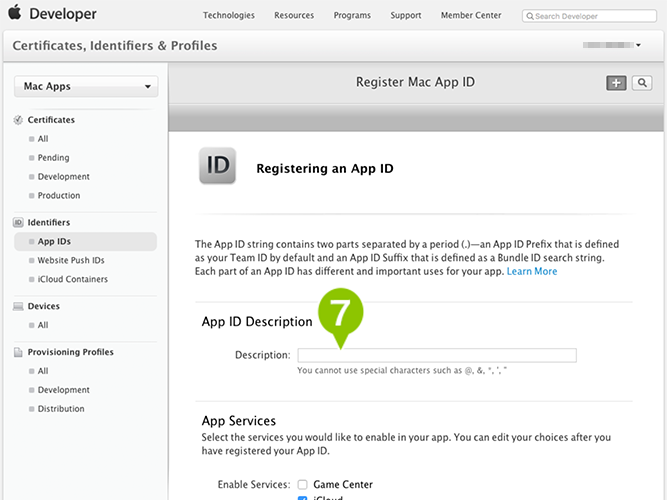Select Distribution provisioning profiles
Screen dimensions: 667x500
click(61, 409)
